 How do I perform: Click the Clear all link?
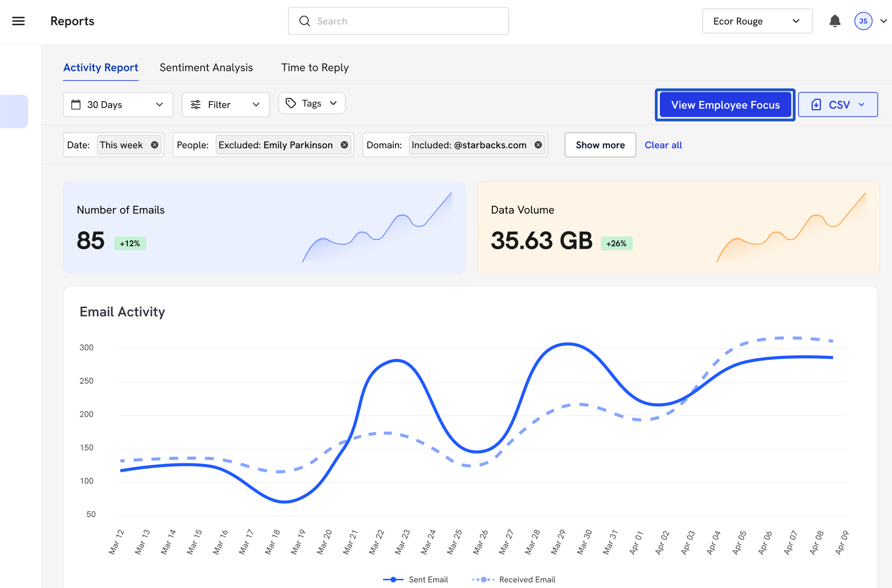pos(663,145)
